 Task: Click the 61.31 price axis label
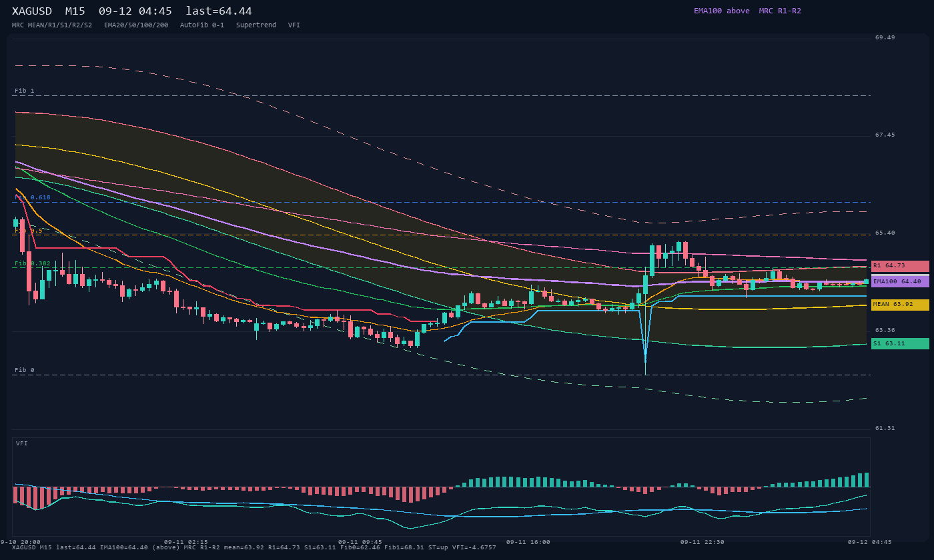point(885,428)
